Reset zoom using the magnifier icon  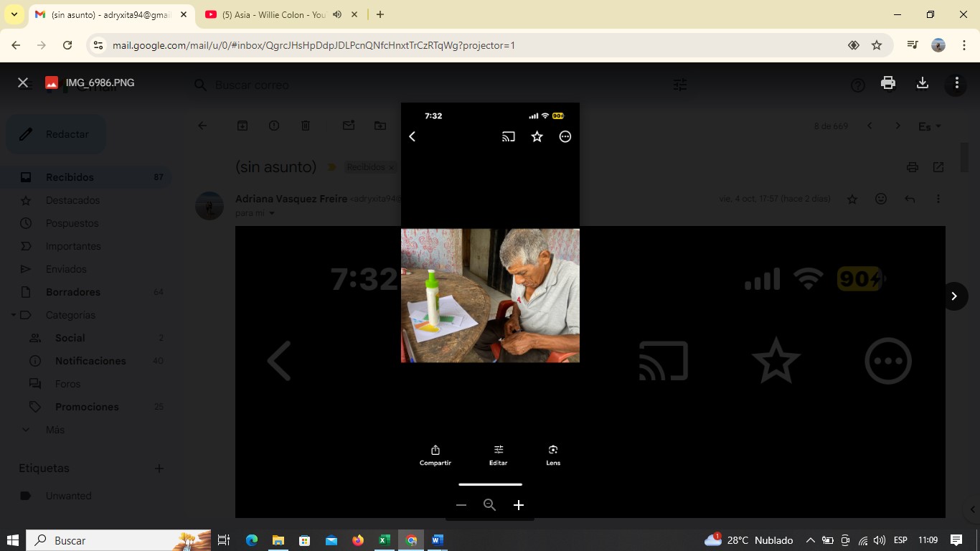[490, 505]
